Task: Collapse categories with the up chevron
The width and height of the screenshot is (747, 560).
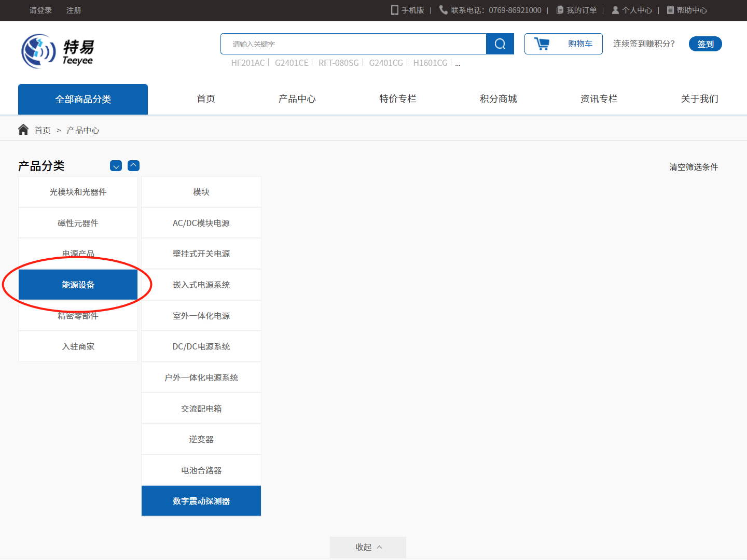Action: tap(133, 165)
